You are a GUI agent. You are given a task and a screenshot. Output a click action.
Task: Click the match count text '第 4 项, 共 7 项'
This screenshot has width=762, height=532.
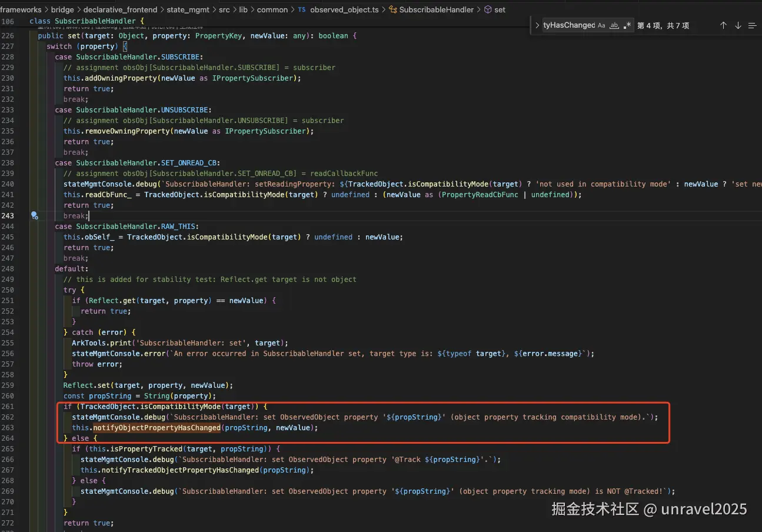(x=663, y=25)
